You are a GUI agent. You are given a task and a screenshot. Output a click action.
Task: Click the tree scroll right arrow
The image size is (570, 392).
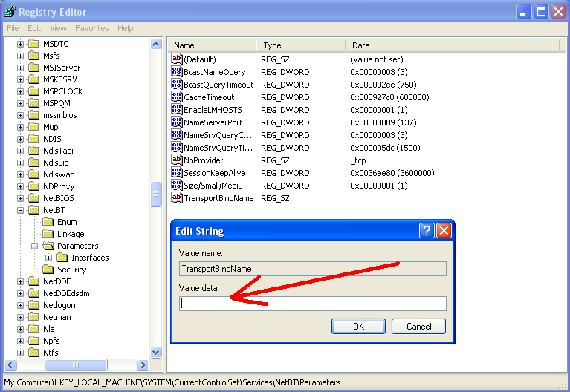(x=143, y=365)
